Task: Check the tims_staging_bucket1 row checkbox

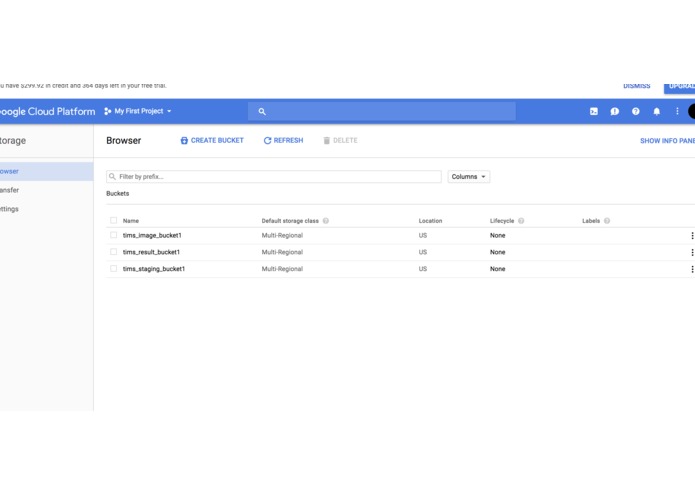Action: [x=113, y=268]
